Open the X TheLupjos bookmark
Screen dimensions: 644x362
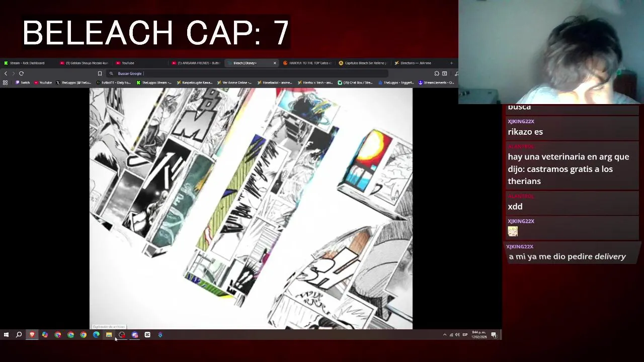pos(74,82)
